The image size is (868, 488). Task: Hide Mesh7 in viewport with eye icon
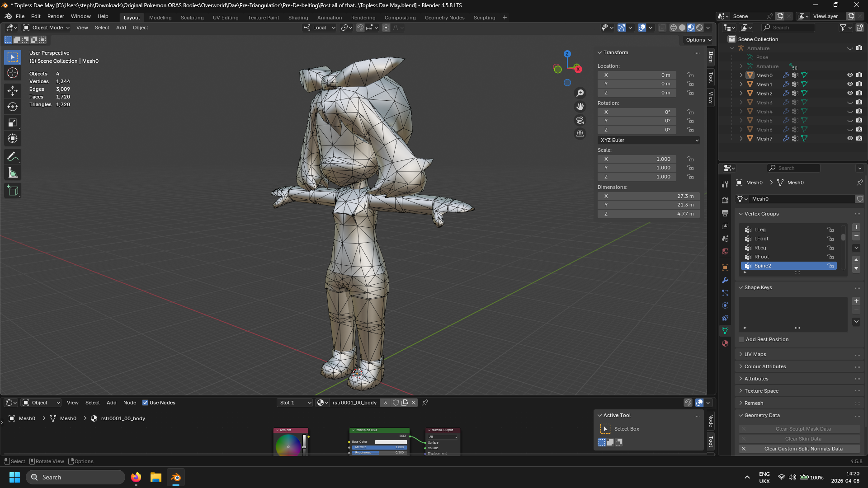coord(850,139)
